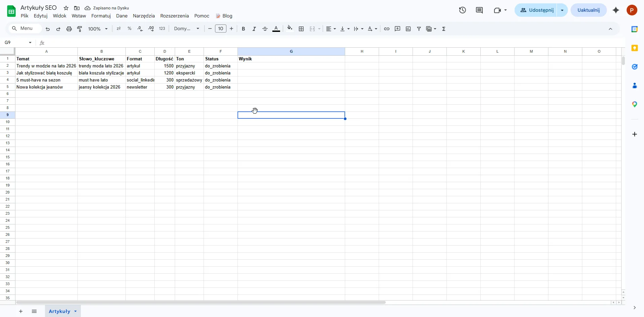Open Google Keep side panel icon
The height and width of the screenshot is (317, 644).
click(635, 48)
